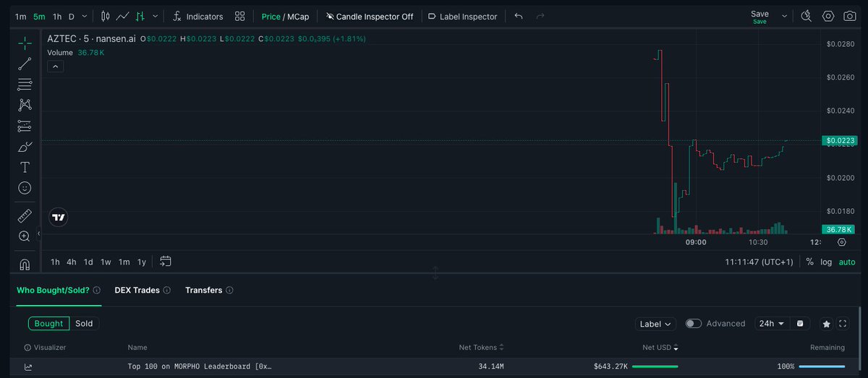The width and height of the screenshot is (868, 378).
Task: Switch chart to MCap view
Action: tap(297, 16)
